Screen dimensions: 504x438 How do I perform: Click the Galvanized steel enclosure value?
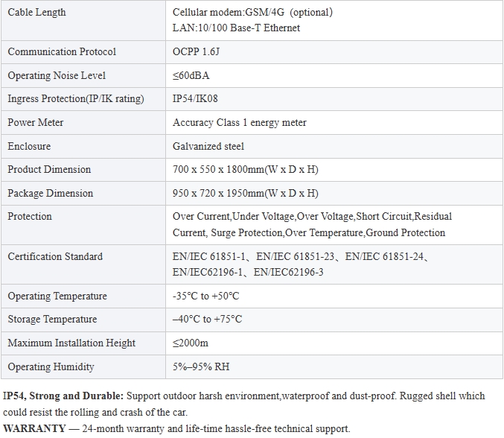coord(208,147)
